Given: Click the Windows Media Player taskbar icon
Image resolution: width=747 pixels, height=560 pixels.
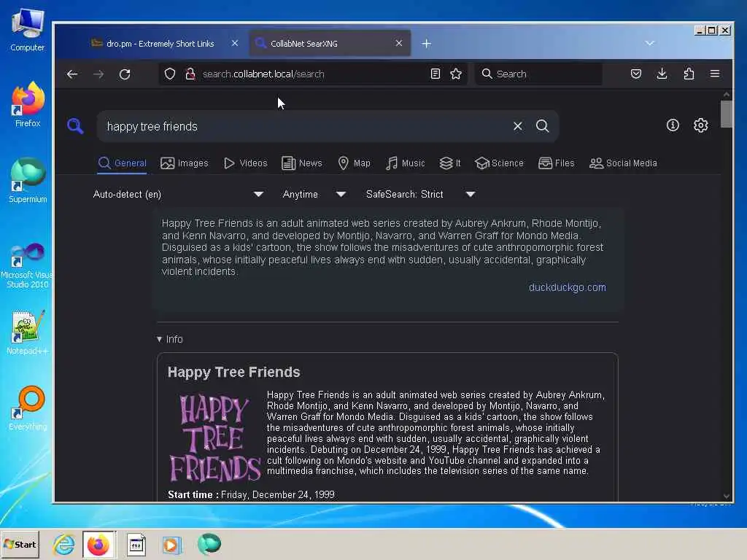Looking at the screenshot, I should (171, 545).
